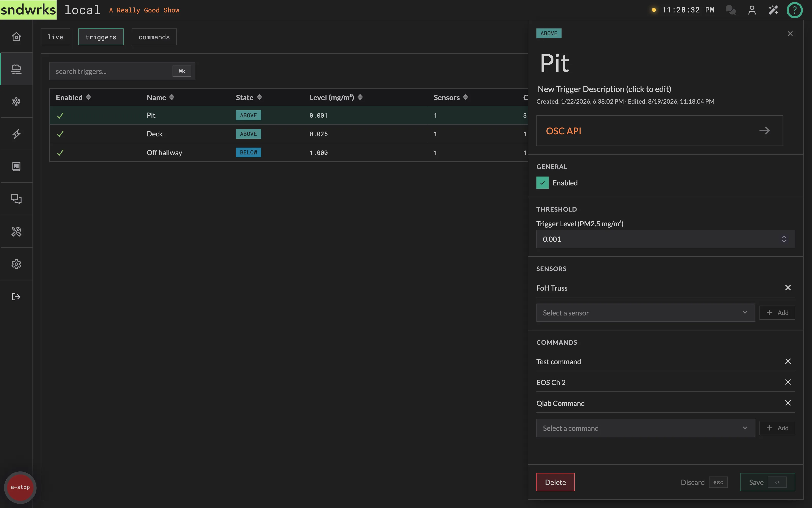
Task: Edit the New Trigger Description text
Action: coord(604,89)
